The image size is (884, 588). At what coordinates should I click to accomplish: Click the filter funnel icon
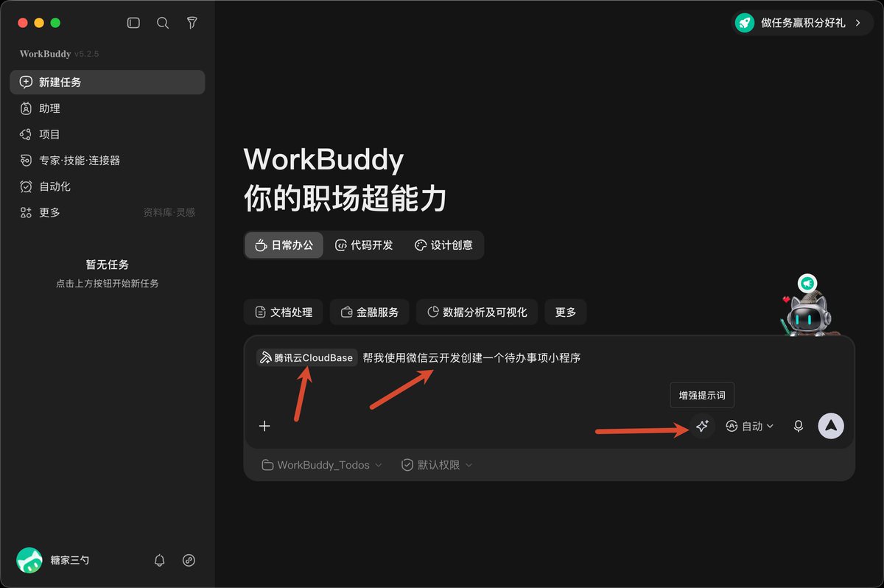pyautogui.click(x=192, y=23)
